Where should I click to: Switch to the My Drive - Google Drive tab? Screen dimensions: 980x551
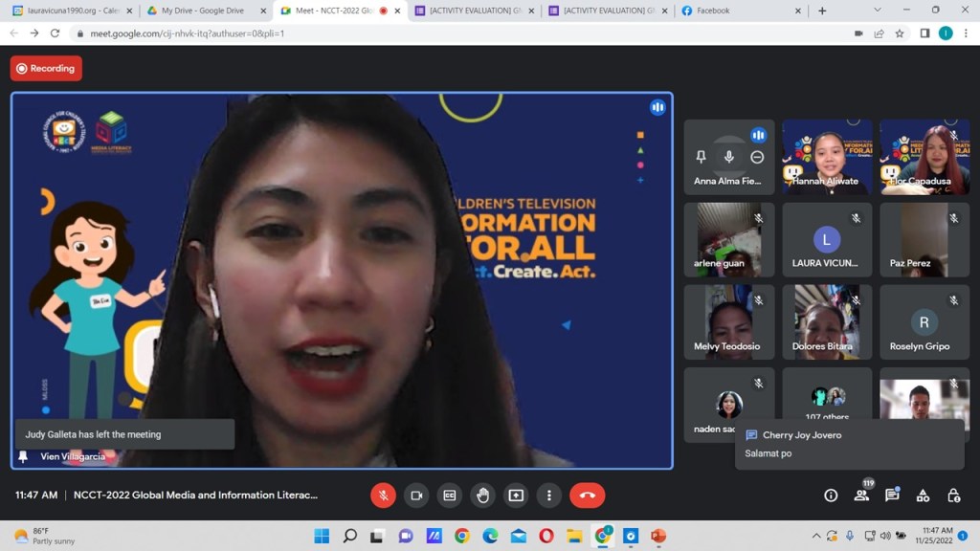click(202, 11)
